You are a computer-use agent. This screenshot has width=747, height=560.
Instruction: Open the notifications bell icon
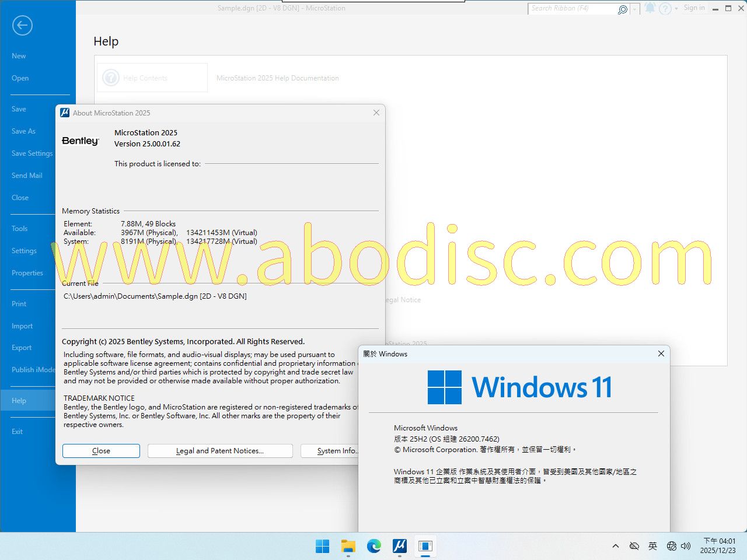(x=650, y=8)
